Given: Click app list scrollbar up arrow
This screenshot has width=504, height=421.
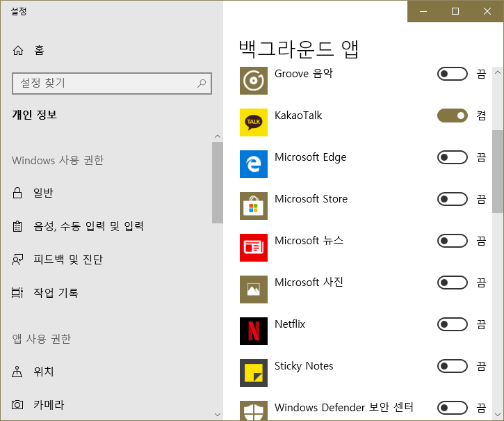Looking at the screenshot, I should tap(498, 72).
